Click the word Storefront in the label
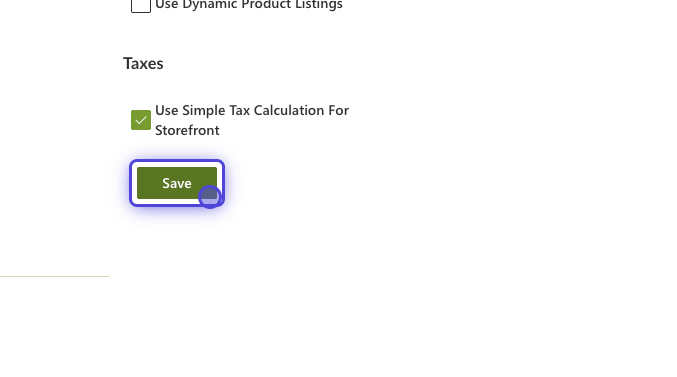 click(x=187, y=130)
